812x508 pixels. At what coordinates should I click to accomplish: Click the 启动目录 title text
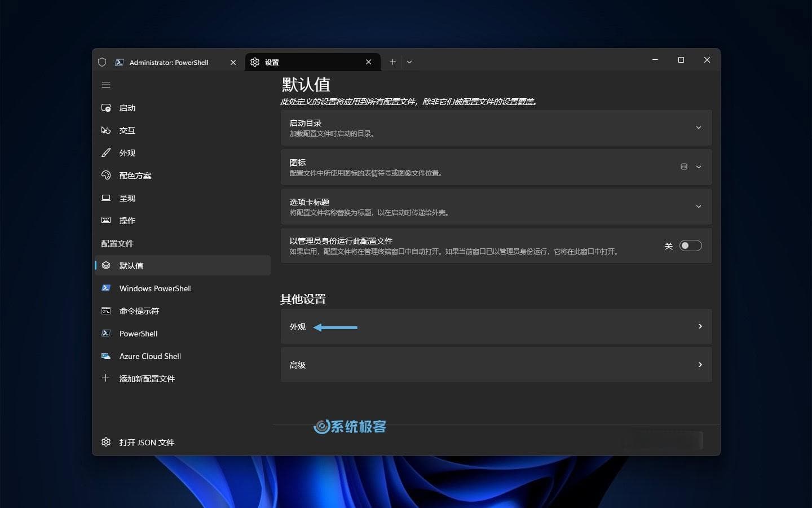click(306, 123)
